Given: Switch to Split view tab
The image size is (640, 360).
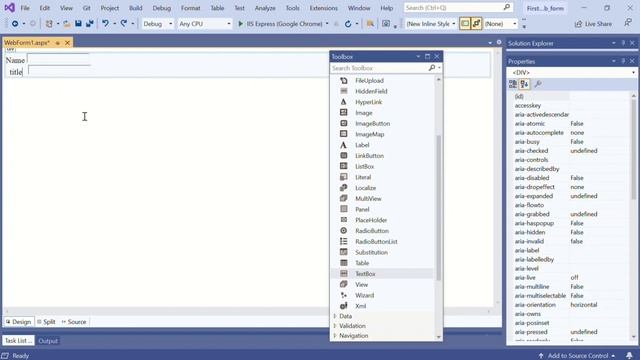Looking at the screenshot, I should [46, 322].
